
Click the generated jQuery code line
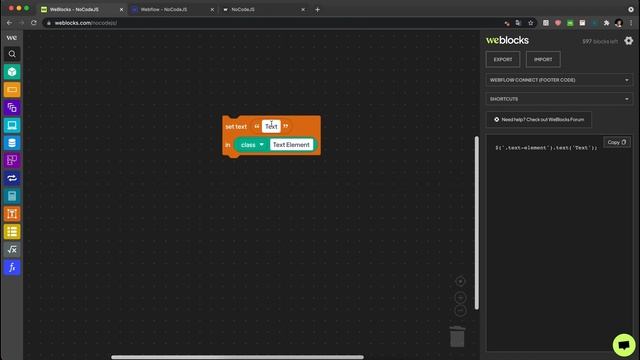pyautogui.click(x=546, y=148)
